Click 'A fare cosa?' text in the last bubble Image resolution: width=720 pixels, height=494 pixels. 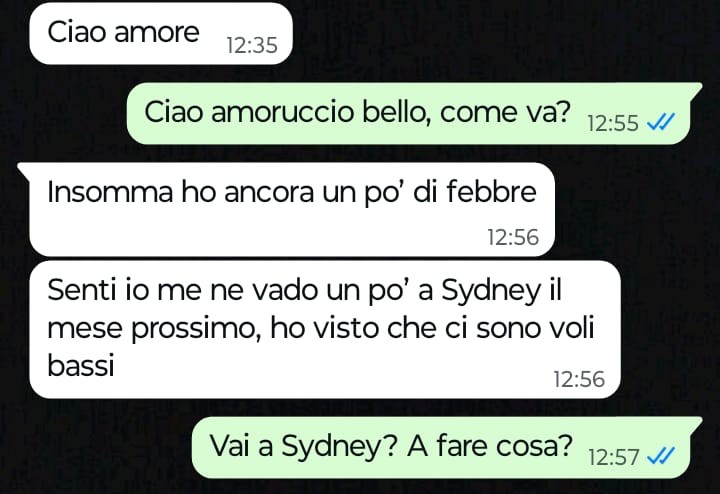point(490,445)
